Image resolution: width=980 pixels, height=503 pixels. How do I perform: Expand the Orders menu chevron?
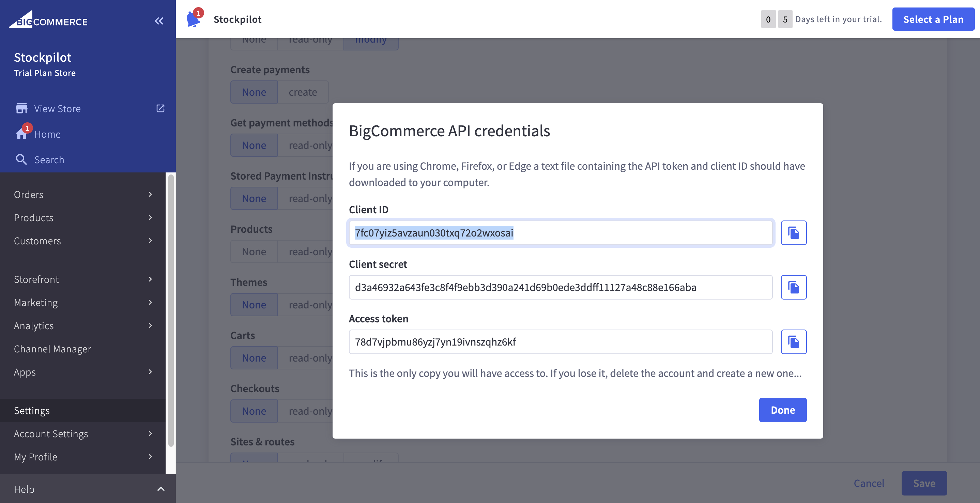coord(150,194)
